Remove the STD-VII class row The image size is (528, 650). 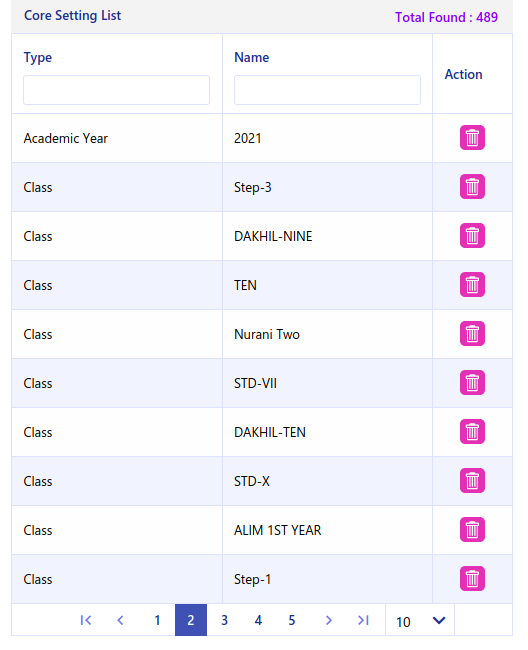(x=472, y=382)
